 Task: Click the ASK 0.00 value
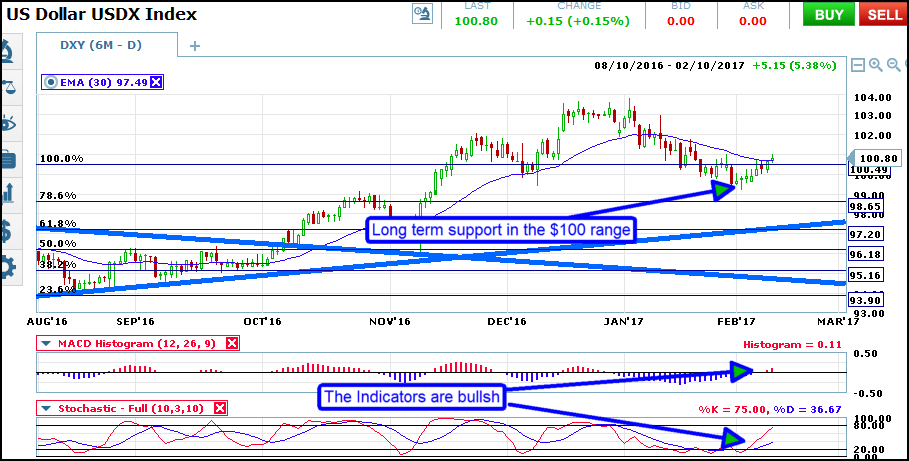753,21
